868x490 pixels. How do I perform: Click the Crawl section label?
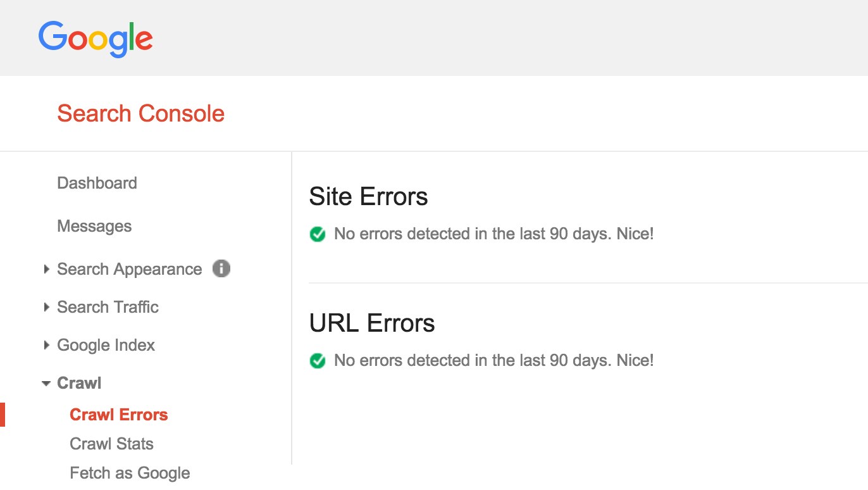tap(79, 383)
